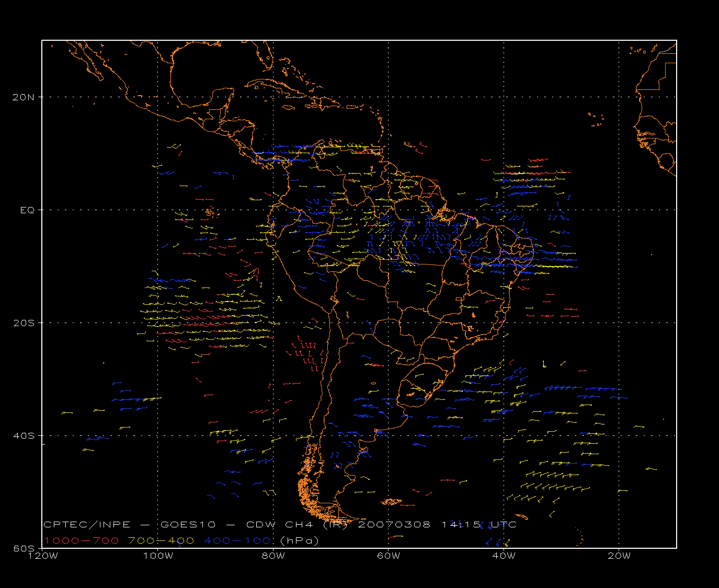
Task: Click the 20W longitude axis label
Action: tap(619, 556)
